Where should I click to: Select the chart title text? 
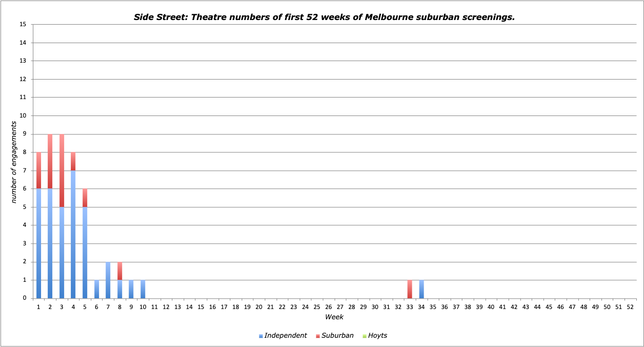coord(324,17)
